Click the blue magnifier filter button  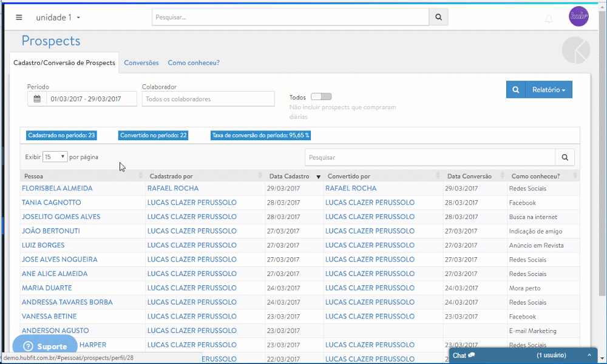(x=515, y=90)
